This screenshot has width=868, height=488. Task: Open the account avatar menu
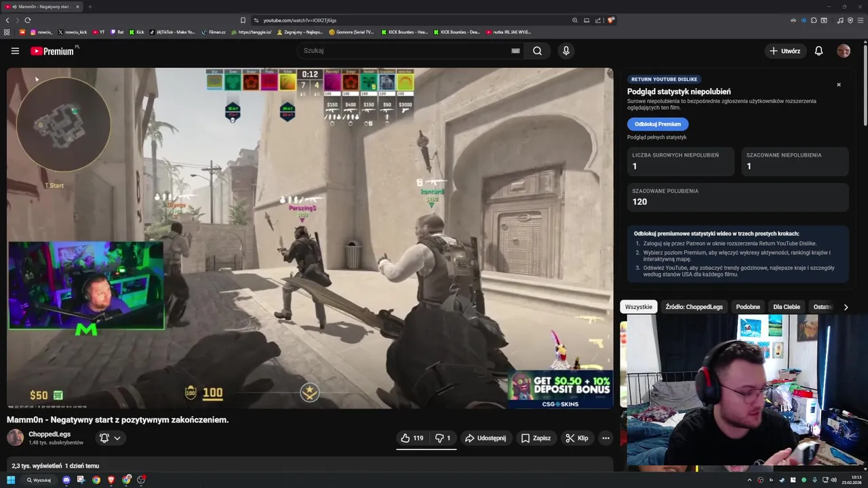[844, 51]
